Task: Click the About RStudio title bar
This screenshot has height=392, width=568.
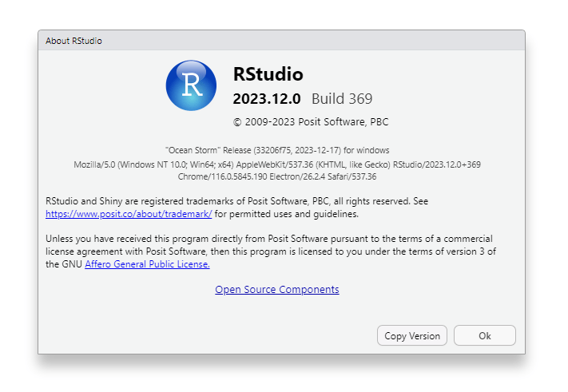Action: pos(281,41)
